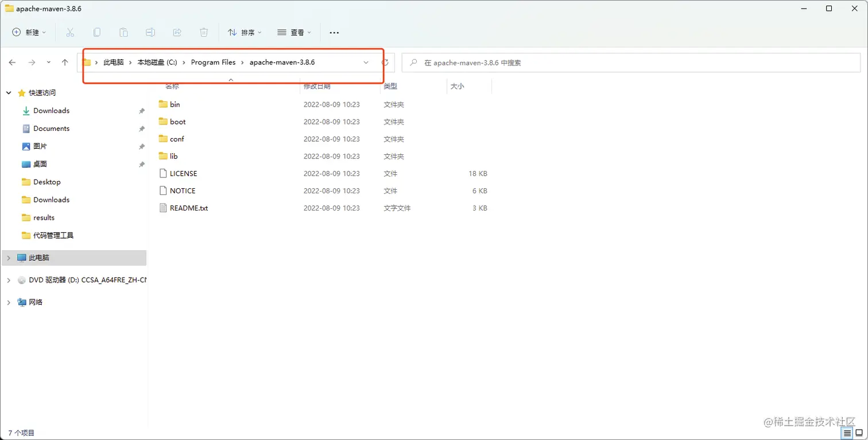Expand the 网络 node in sidebar
This screenshot has height=440, width=868.
tap(9, 302)
